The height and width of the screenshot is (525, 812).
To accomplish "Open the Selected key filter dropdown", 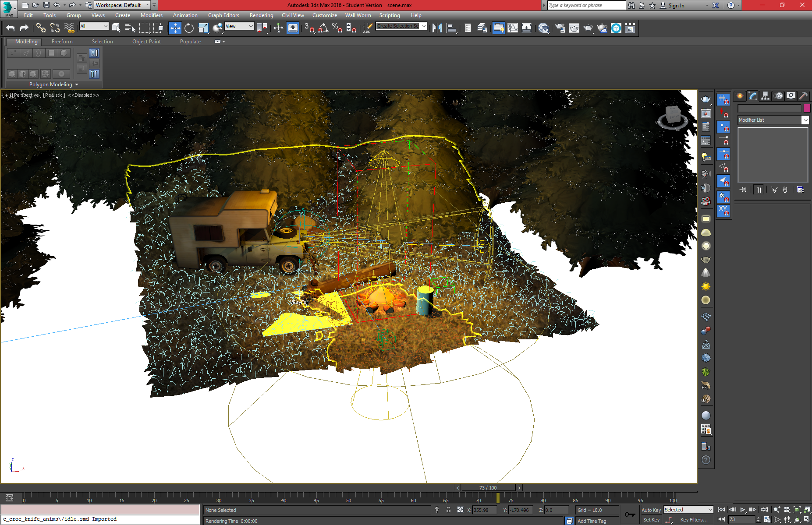I will coord(688,510).
